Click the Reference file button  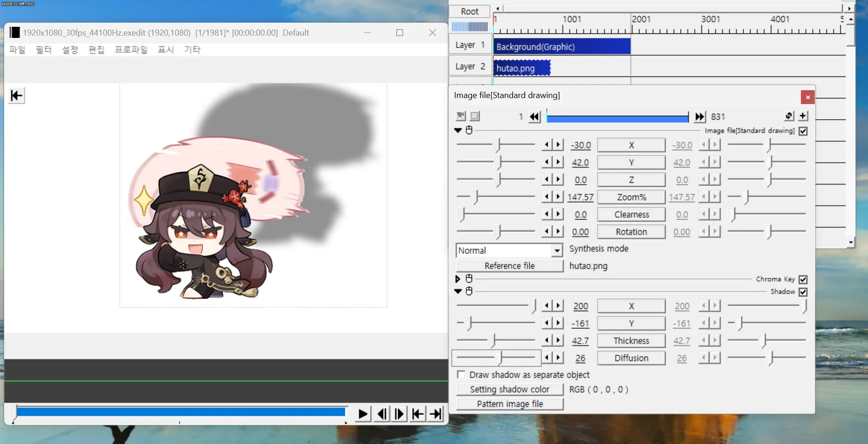coord(510,266)
